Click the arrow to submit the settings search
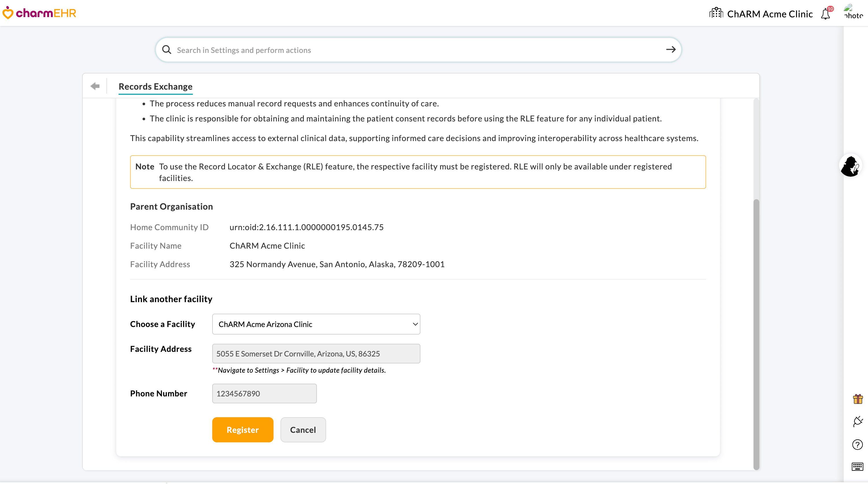Screen dimensions: 868x484 671,49
